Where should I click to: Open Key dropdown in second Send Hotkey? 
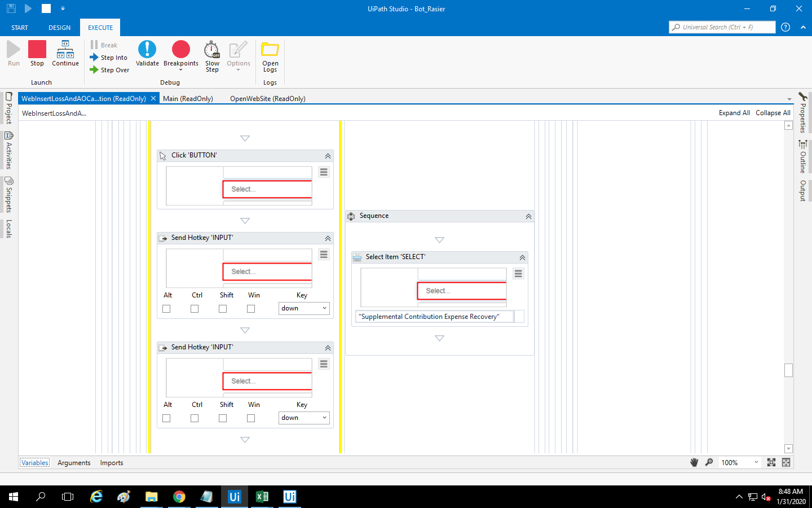click(304, 418)
